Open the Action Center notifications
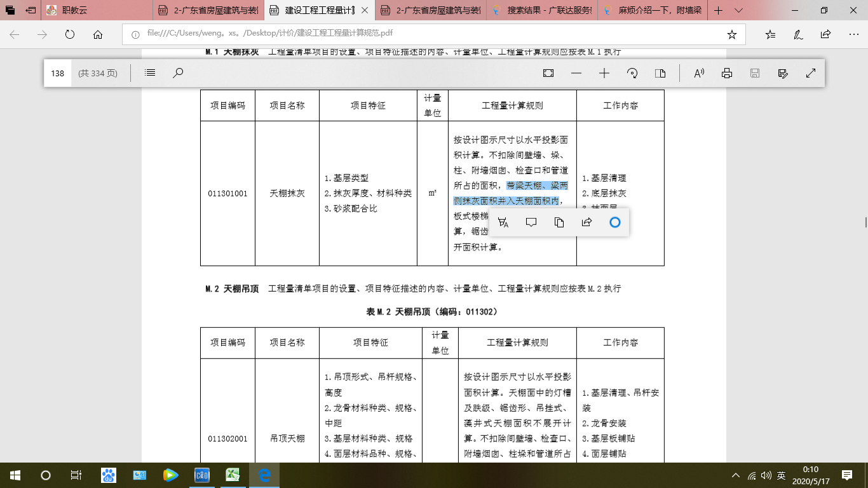Viewport: 868px width, 488px height. coord(847,475)
